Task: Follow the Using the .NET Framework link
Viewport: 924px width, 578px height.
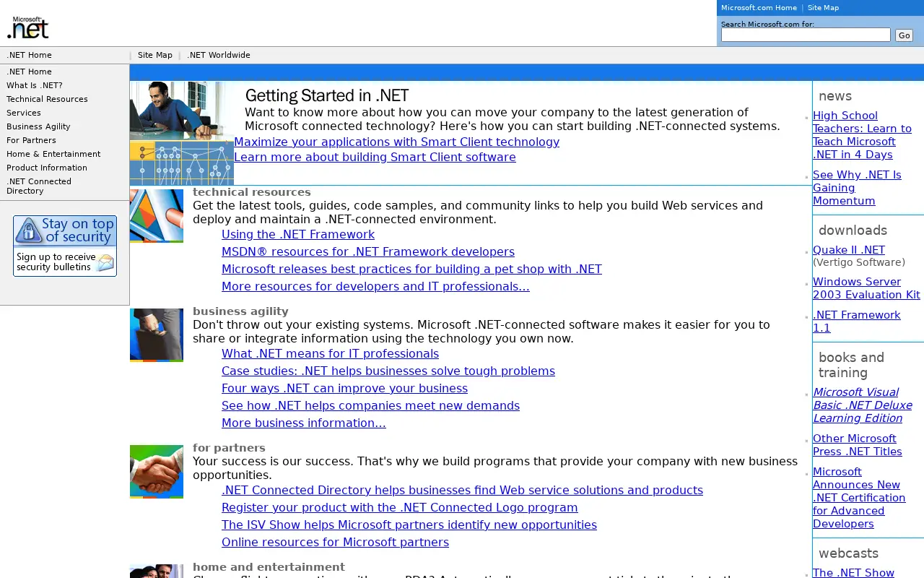Action: coord(298,234)
